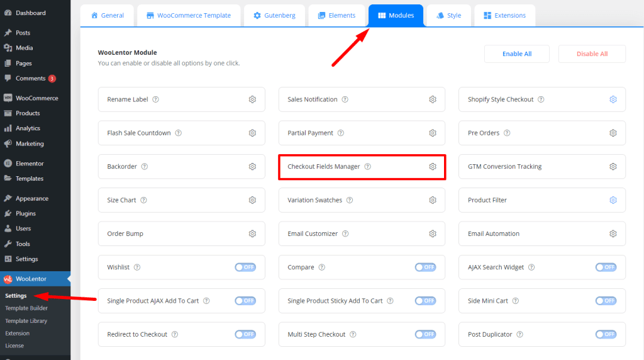
Task: Switch to the Gutenberg tab
Action: pos(274,16)
